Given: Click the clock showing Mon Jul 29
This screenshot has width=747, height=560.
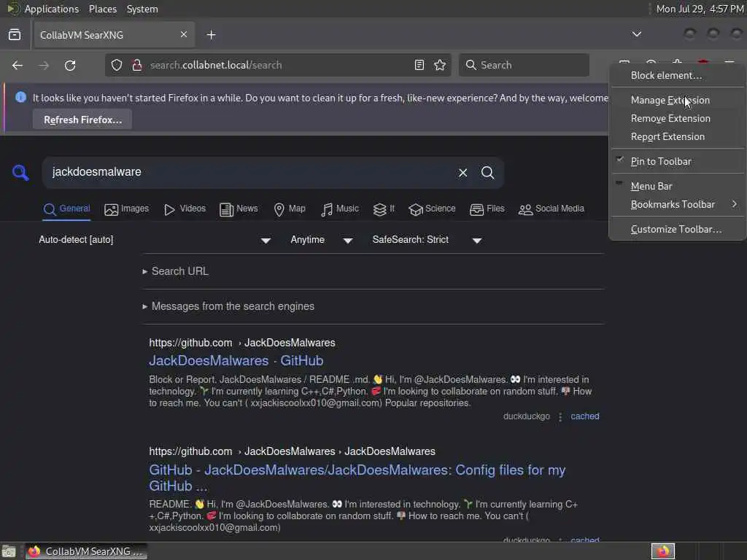Looking at the screenshot, I should 700,9.
